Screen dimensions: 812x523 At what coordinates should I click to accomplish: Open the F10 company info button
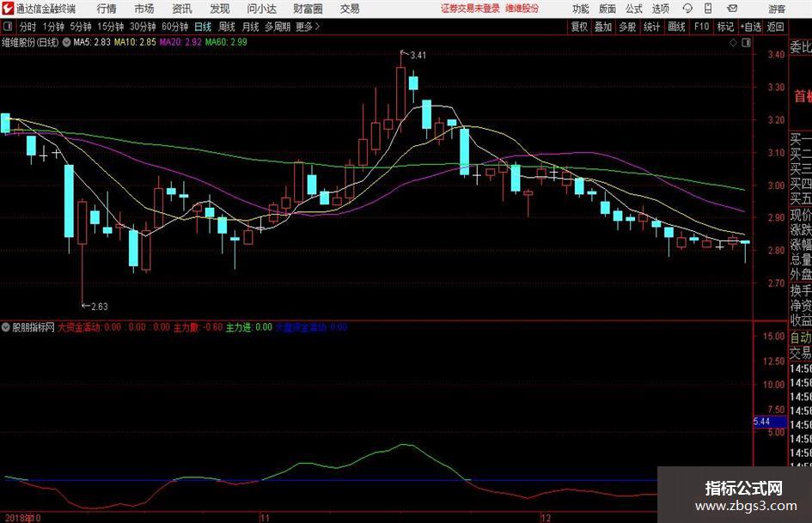click(x=702, y=27)
